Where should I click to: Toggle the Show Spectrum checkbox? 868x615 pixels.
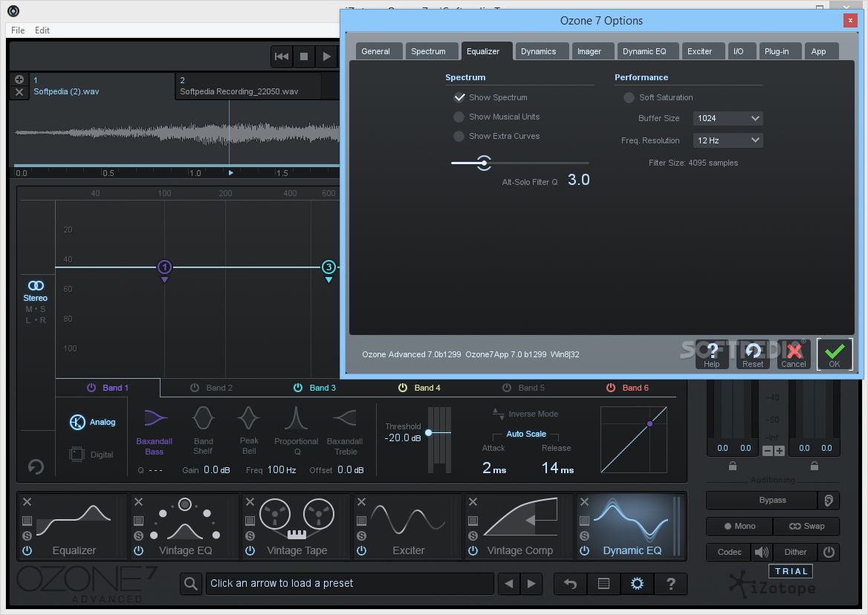459,97
